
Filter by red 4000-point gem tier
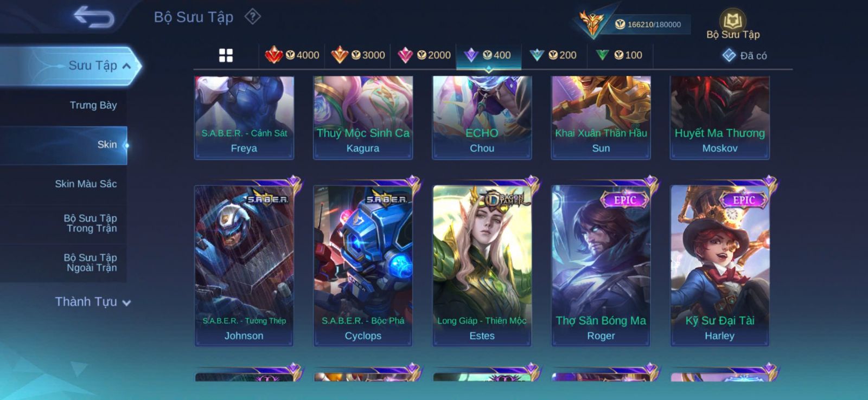[x=292, y=55]
